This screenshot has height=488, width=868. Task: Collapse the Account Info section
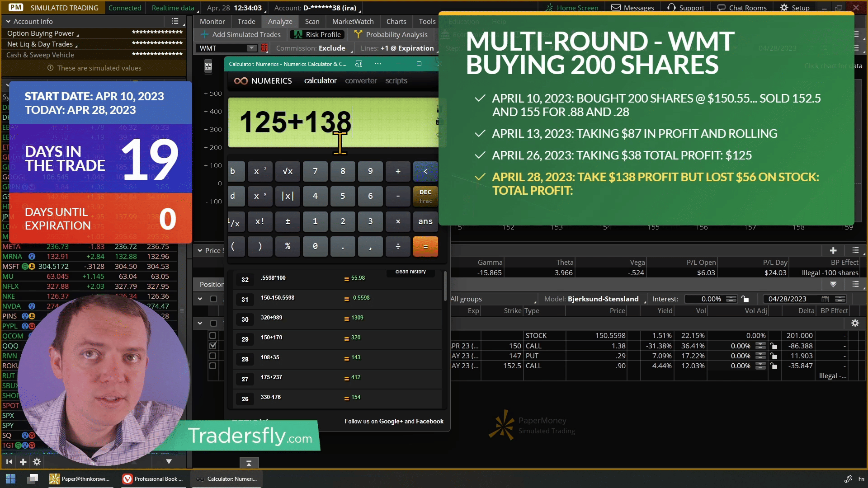pyautogui.click(x=8, y=21)
